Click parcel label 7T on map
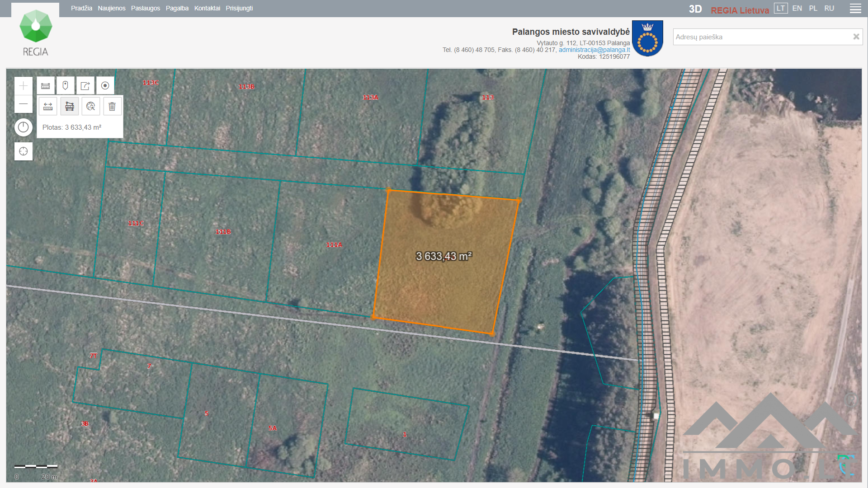 click(x=94, y=356)
